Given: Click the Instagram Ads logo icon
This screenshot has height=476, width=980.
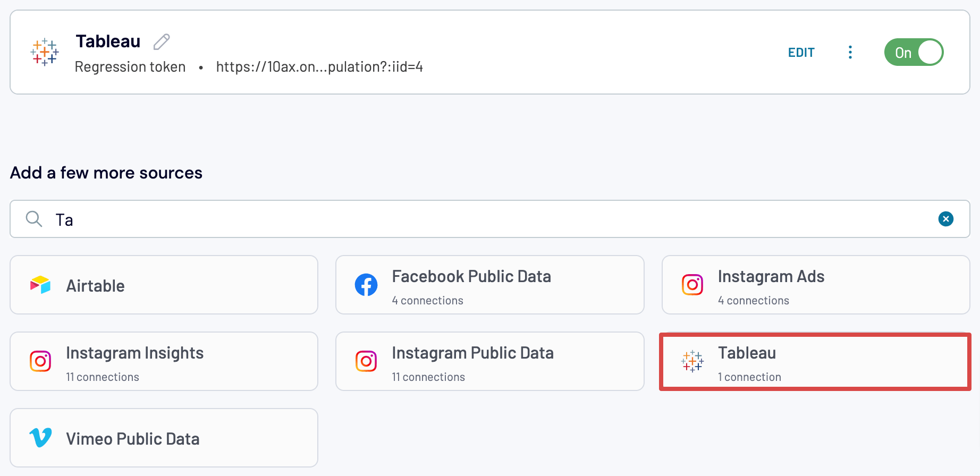Looking at the screenshot, I should pos(692,285).
